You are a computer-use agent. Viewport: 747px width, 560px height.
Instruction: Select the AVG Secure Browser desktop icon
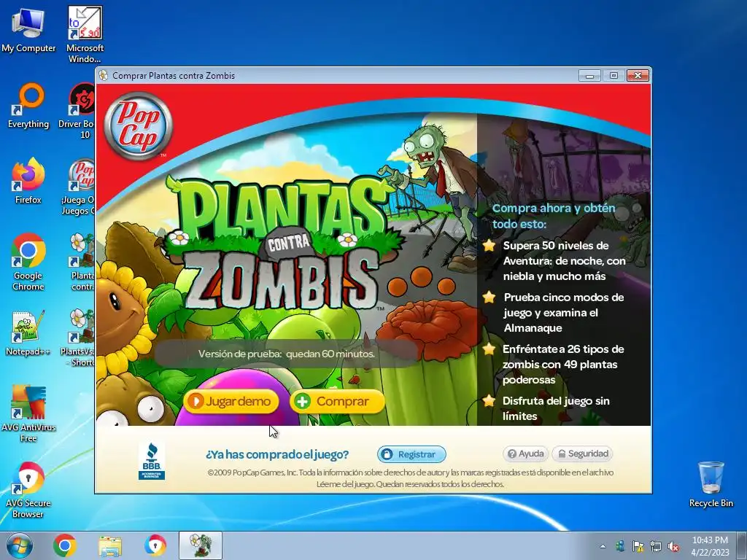(28, 489)
